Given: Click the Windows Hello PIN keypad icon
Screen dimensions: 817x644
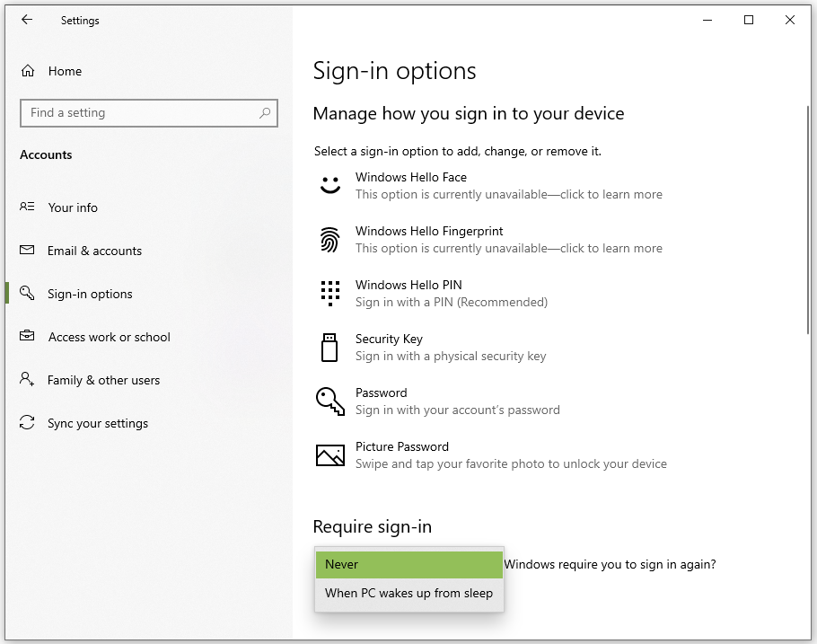Looking at the screenshot, I should (x=330, y=294).
